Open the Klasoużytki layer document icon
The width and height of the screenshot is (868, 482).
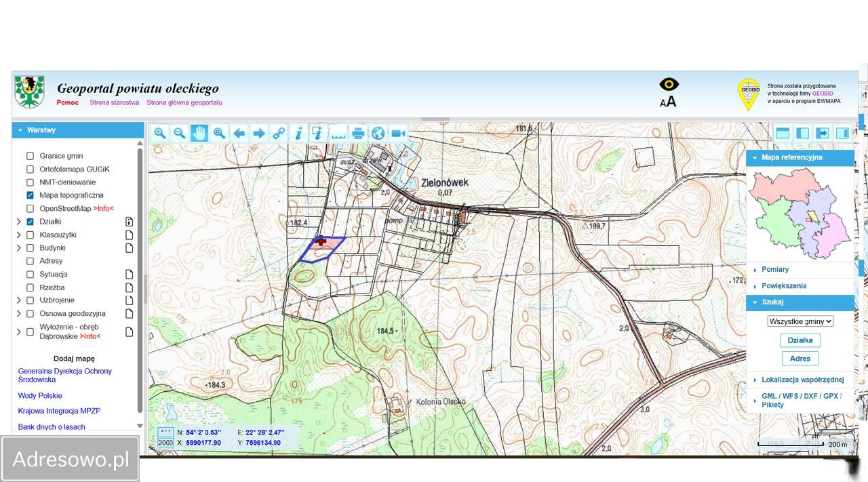click(129, 235)
